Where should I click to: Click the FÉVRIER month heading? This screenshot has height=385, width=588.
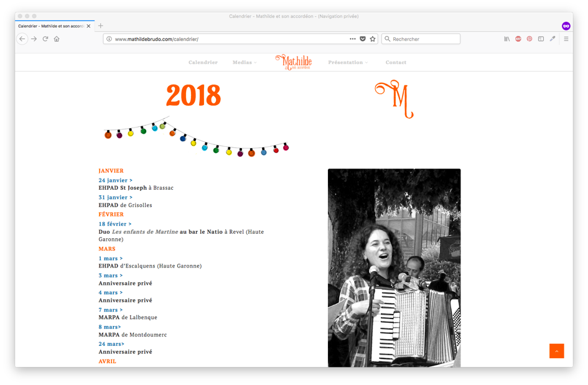[111, 215]
